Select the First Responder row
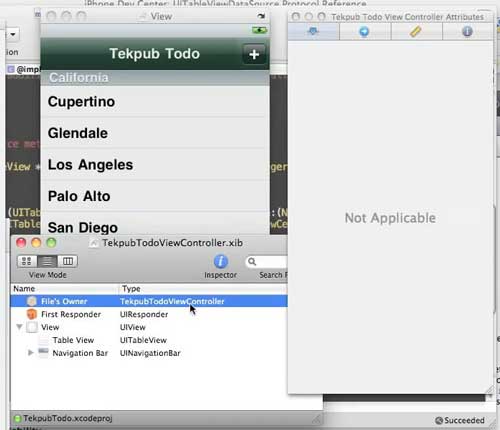Screen dimensions: 500x430 pyautogui.click(x=149, y=314)
